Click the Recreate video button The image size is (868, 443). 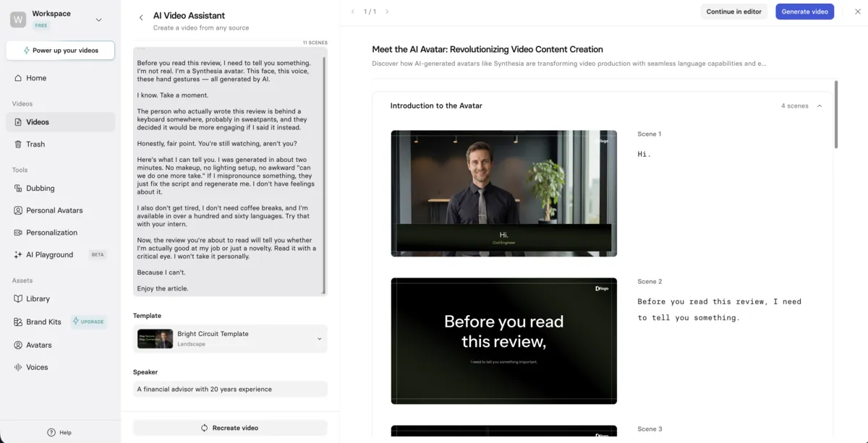pos(230,428)
